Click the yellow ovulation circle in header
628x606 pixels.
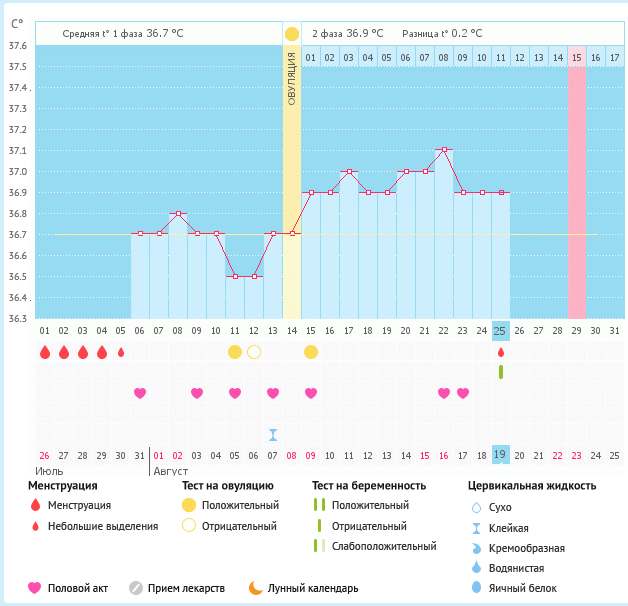coord(292,34)
